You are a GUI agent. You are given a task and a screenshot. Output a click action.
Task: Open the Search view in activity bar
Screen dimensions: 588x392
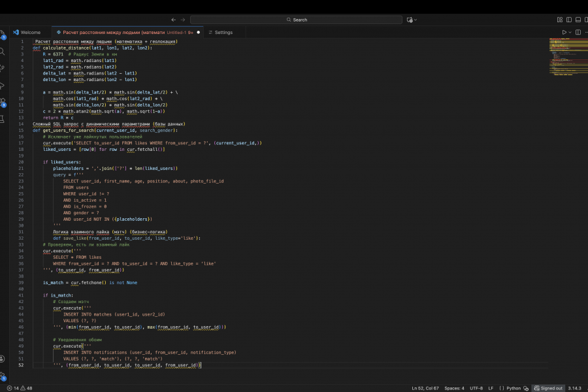tap(3, 51)
